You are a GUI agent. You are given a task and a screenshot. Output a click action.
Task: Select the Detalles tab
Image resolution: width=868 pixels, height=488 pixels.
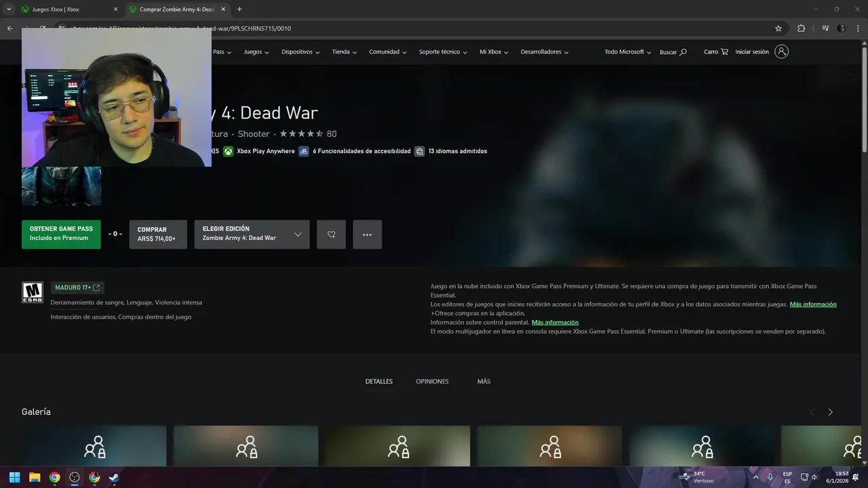tap(379, 382)
